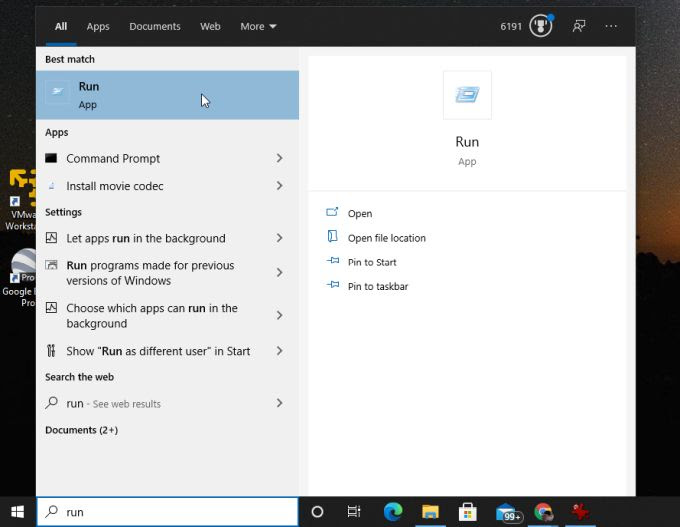Screen dimensions: 680x527
Task: Open Microsoft Store from taskbar
Action: tap(467, 512)
